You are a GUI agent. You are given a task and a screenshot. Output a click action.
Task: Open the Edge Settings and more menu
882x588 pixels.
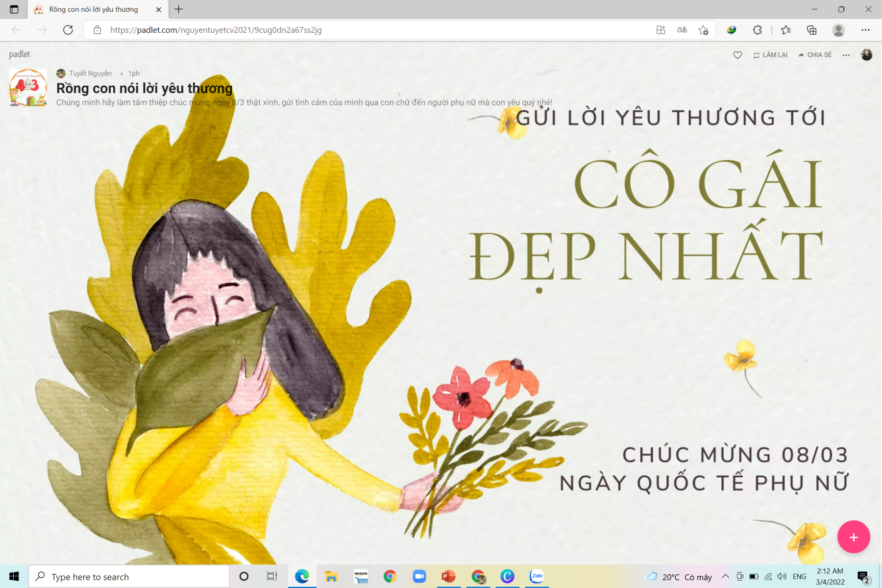[x=865, y=30]
